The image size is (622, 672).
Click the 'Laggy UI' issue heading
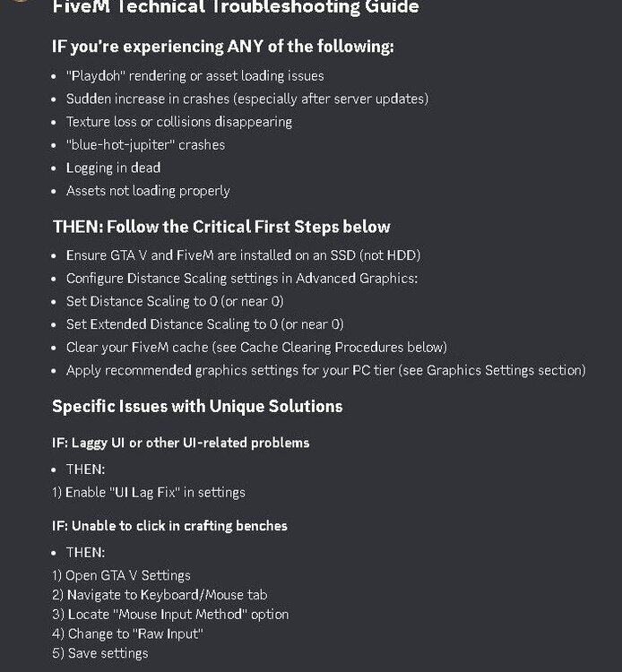(181, 443)
